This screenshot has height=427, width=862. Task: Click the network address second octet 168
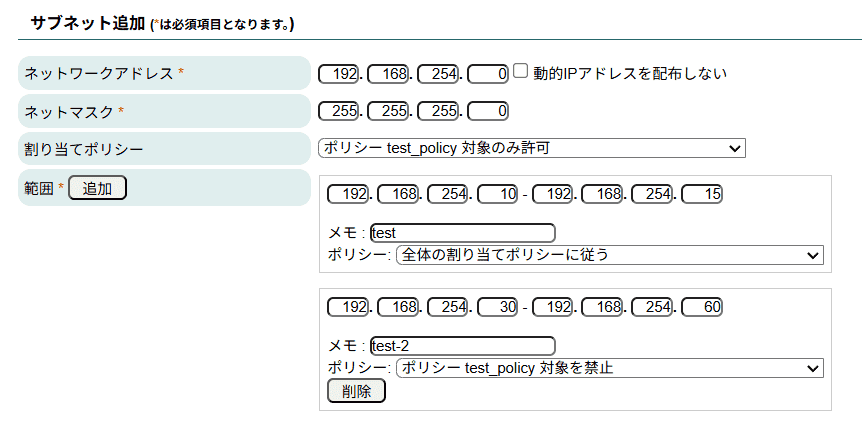point(388,74)
